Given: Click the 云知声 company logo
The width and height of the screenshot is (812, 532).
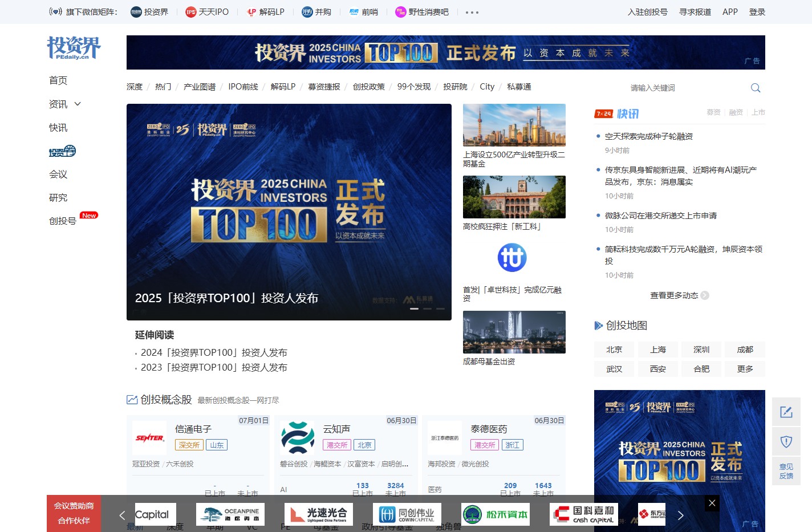Looking at the screenshot, I should point(298,438).
